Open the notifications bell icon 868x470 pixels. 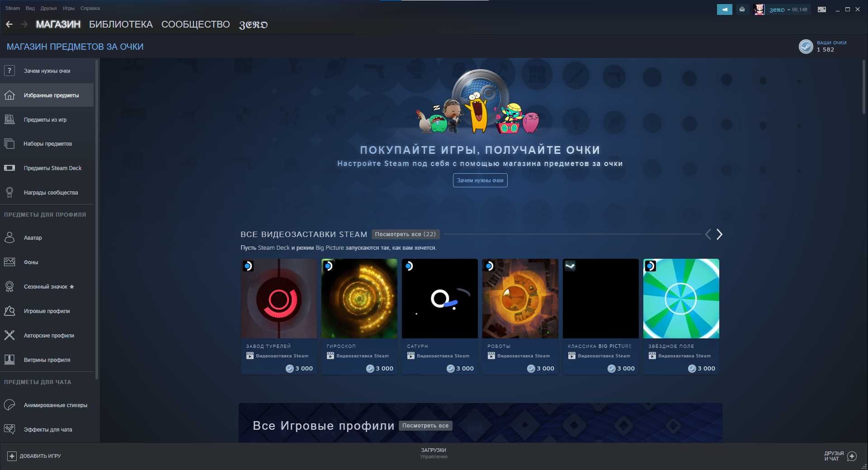coord(742,9)
